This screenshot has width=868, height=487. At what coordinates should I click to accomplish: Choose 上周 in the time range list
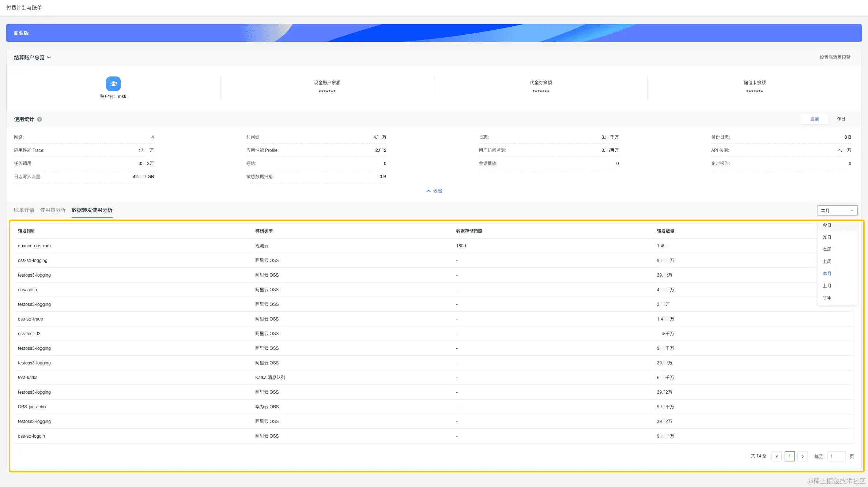[x=827, y=262]
